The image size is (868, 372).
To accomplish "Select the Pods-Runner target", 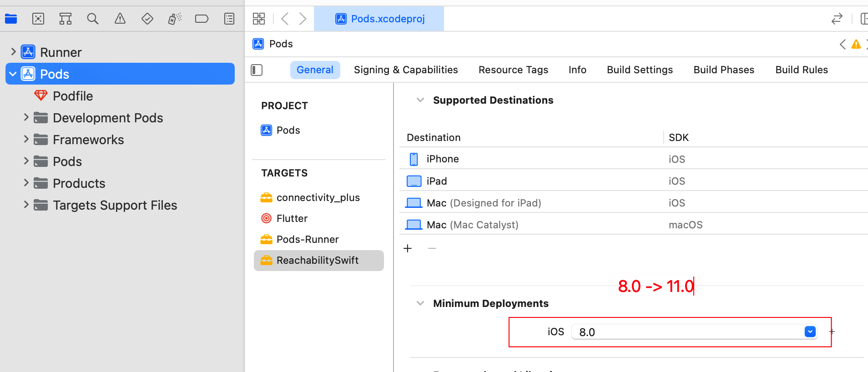I will 308,239.
